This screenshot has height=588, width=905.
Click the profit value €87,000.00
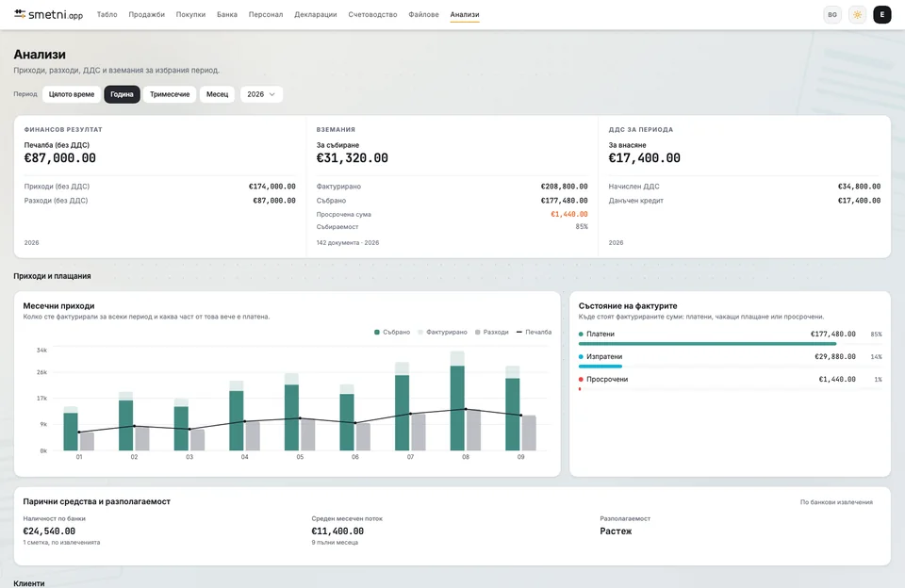pyautogui.click(x=60, y=158)
